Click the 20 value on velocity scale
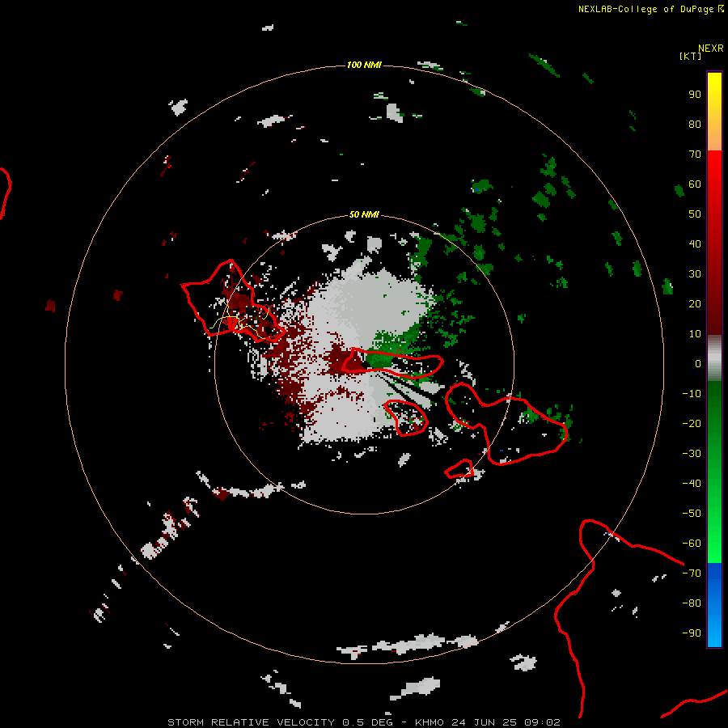Screen dimensions: 728x728 (695, 304)
